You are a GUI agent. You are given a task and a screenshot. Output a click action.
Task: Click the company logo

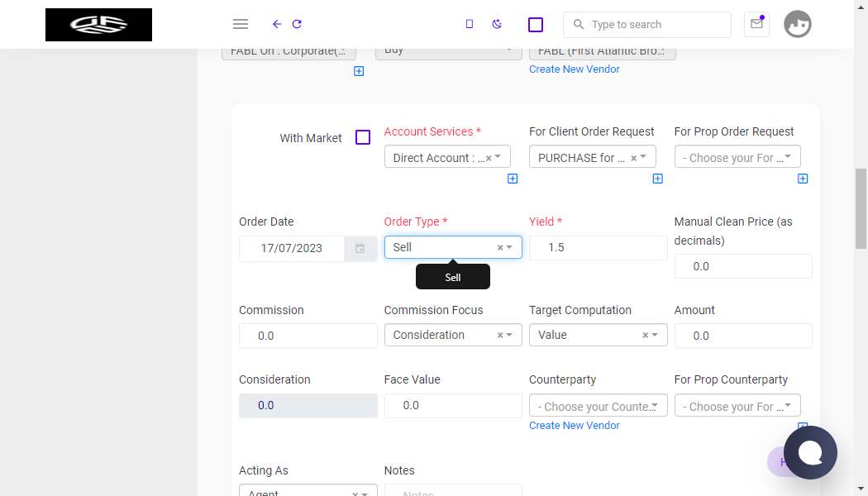coord(98,24)
